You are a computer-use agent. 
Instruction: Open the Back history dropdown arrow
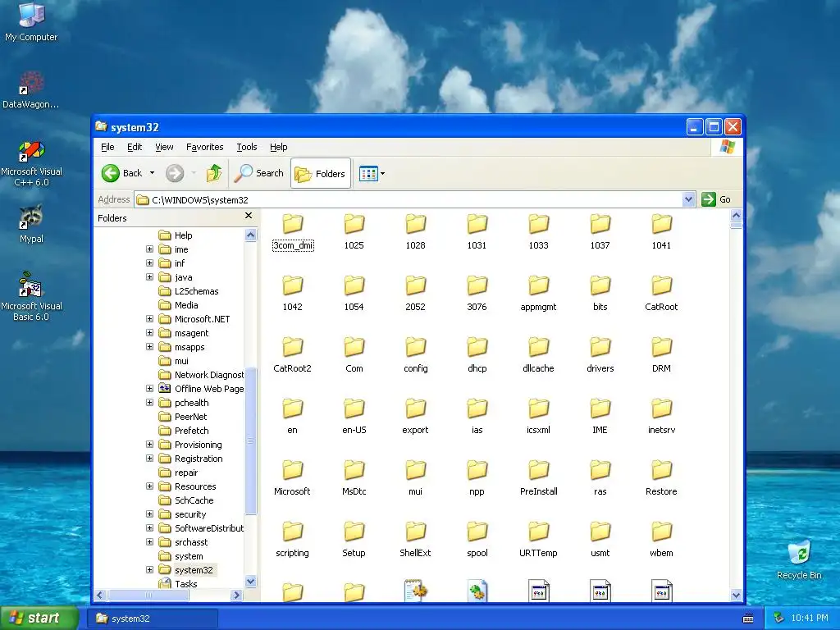(152, 173)
